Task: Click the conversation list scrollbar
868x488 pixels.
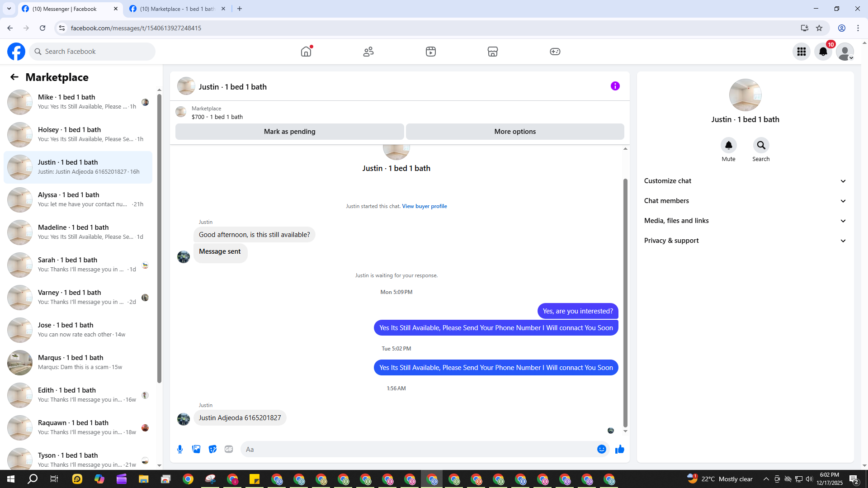Action: [159, 237]
